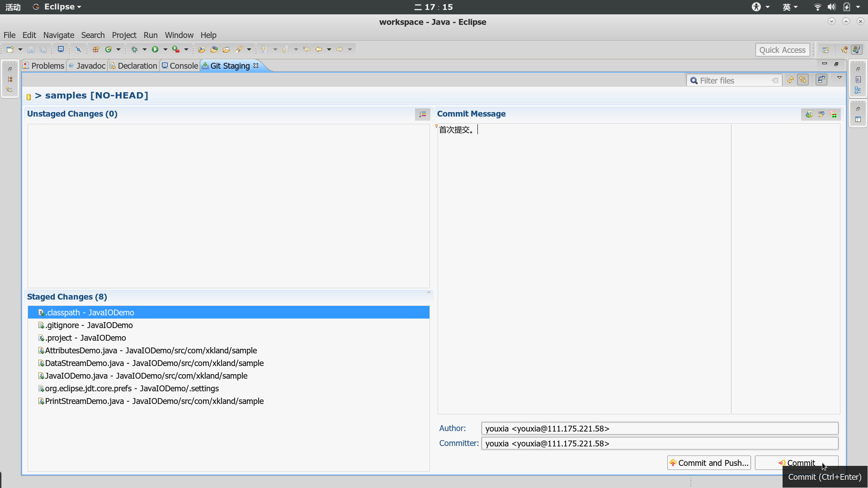Expand the External Tools dropdown arrow
Viewport: 868px width, 488px height.
tap(186, 49)
